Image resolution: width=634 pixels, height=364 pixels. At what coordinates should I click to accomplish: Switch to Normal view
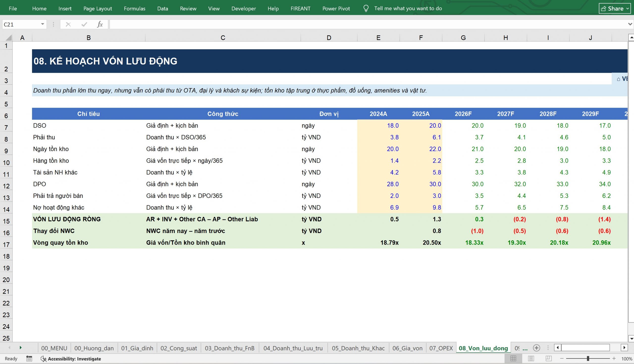point(513,359)
